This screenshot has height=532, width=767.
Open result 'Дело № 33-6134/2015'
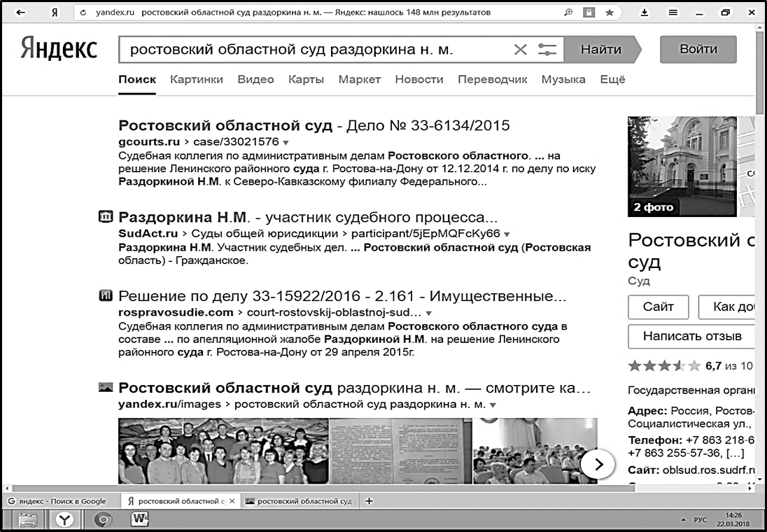click(314, 125)
